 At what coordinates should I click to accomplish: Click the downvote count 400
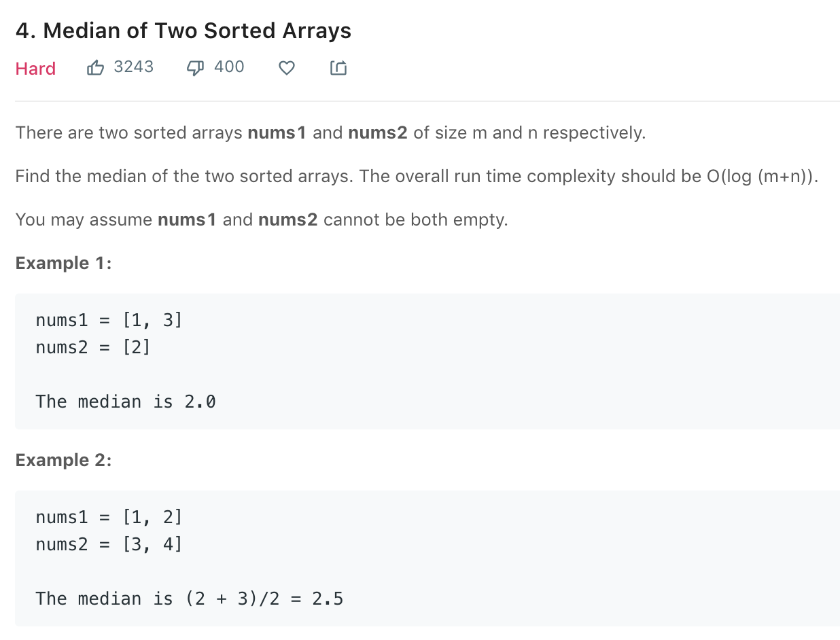230,67
